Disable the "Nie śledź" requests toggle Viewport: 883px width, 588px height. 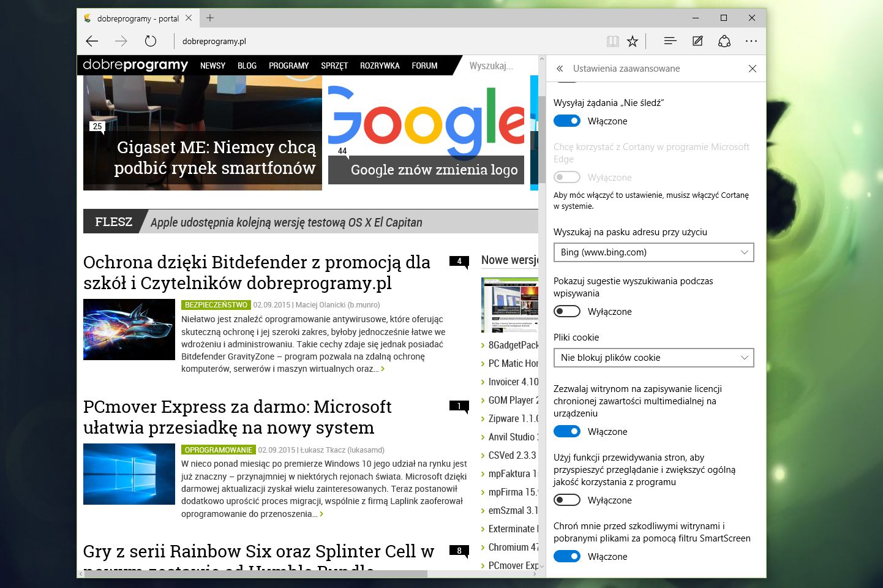pyautogui.click(x=566, y=121)
